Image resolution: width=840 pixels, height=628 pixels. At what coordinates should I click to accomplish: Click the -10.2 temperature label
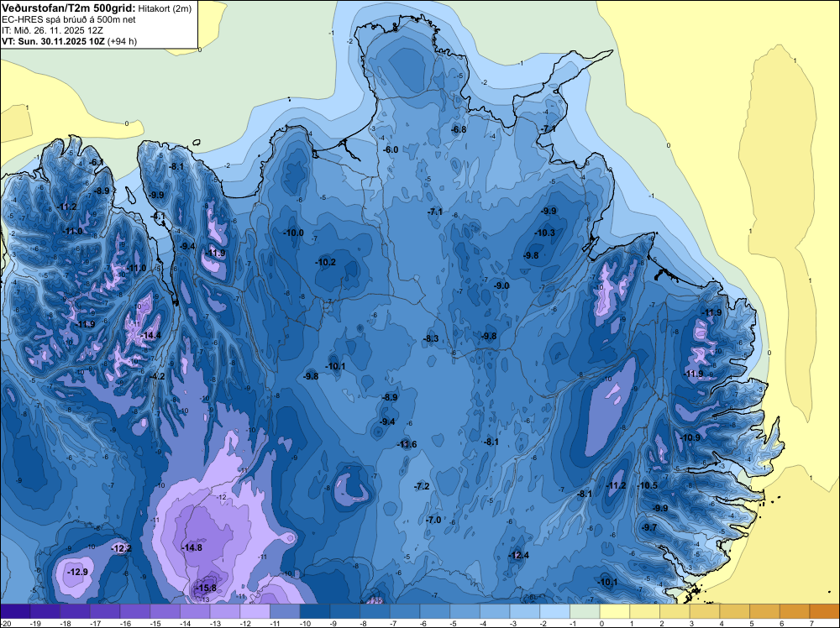point(326,262)
